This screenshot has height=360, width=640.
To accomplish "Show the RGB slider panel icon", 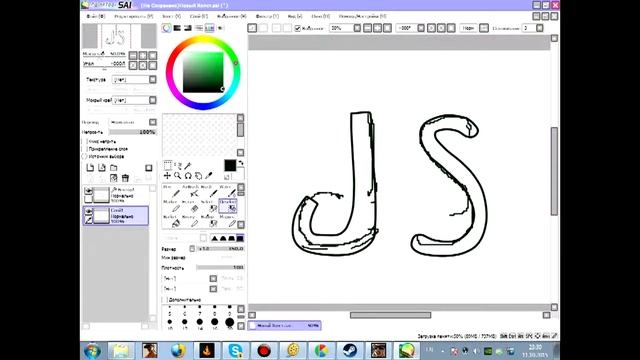I will pos(177,28).
